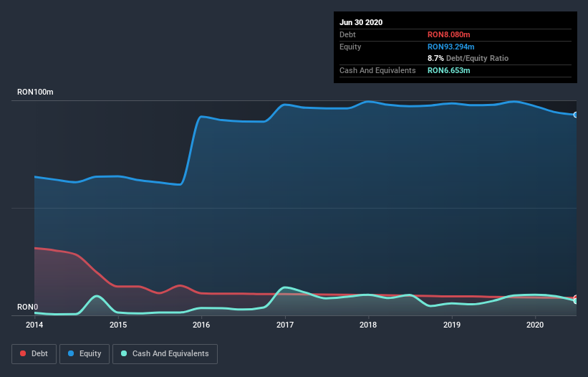
Task: Select the Cash endpoint marker at Jun 2020
Action: click(576, 301)
